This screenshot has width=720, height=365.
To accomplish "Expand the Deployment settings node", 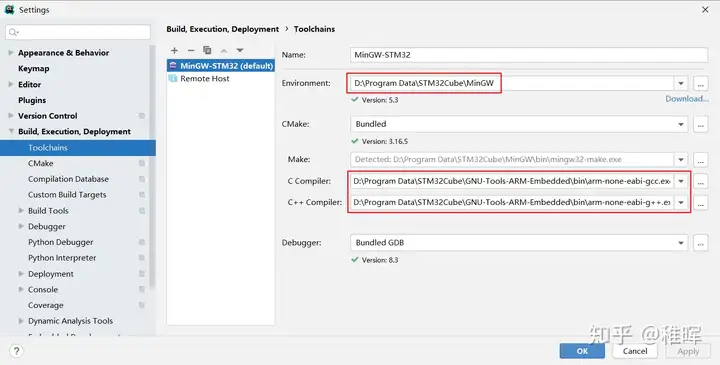I will pyautogui.click(x=21, y=274).
